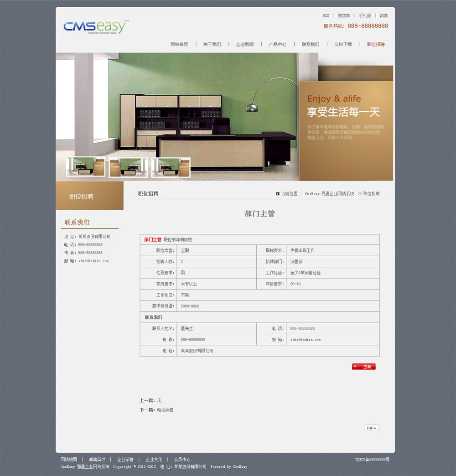This screenshot has width=456, height=476.
Task: Open the 购物车 shopping cart link
Action: pyautogui.click(x=344, y=16)
